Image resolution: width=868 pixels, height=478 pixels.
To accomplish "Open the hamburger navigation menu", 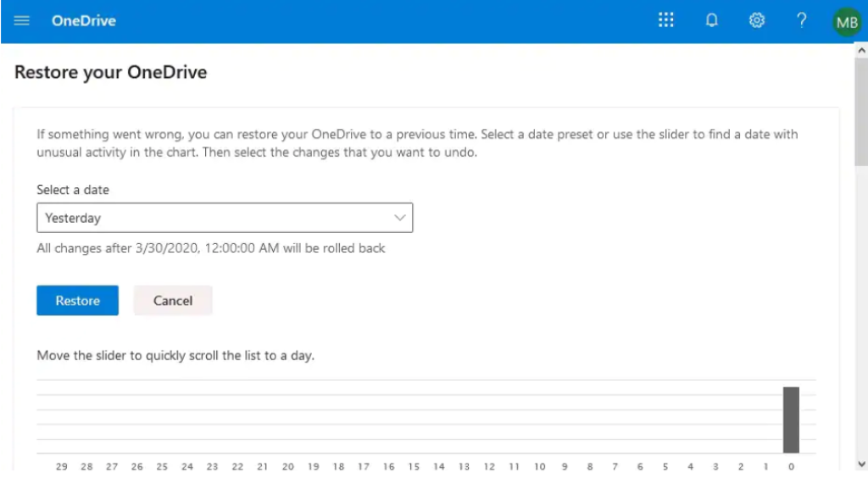I will (21, 21).
